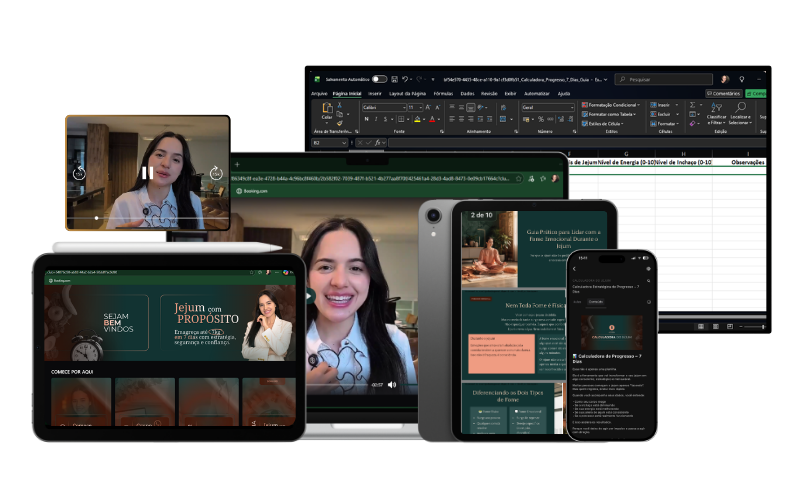808x504 pixels.
Task: Click the Comentários button
Action: click(724, 94)
